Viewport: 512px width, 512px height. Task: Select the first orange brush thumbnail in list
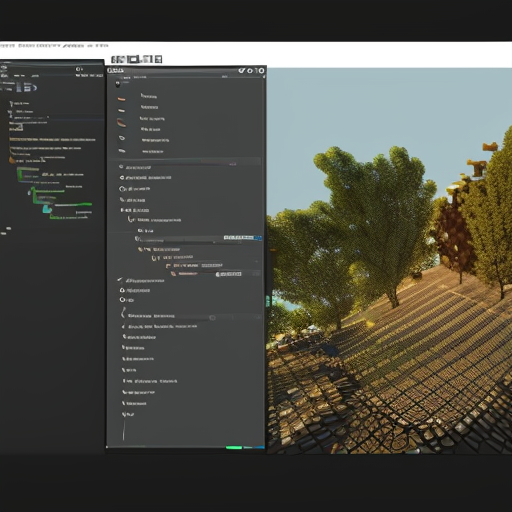coord(121,99)
